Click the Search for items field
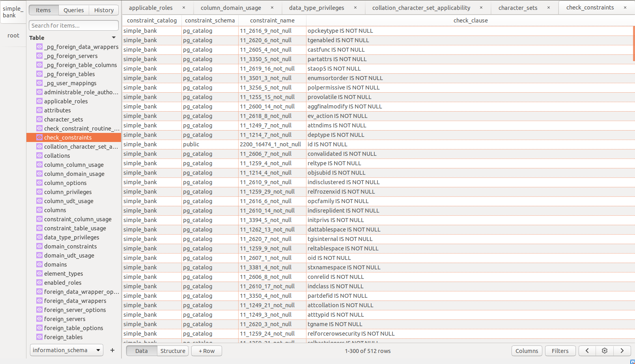The image size is (635, 364). tap(73, 25)
